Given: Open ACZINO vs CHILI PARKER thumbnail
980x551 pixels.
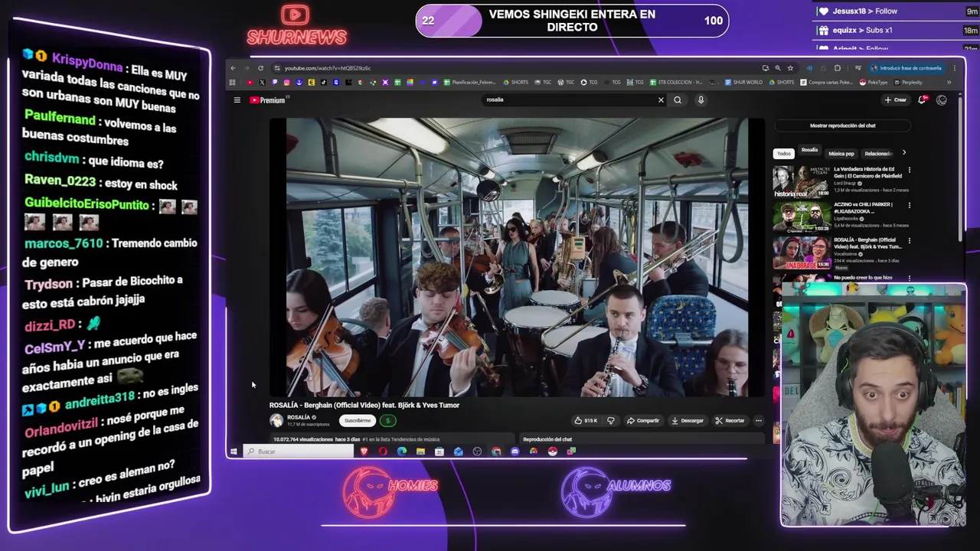Looking at the screenshot, I should pyautogui.click(x=802, y=217).
